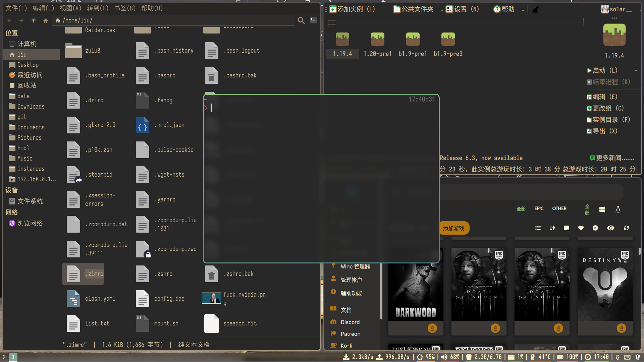This screenshot has width=644, height=362.
Task: Click the refresh library icon
Action: (x=626, y=228)
